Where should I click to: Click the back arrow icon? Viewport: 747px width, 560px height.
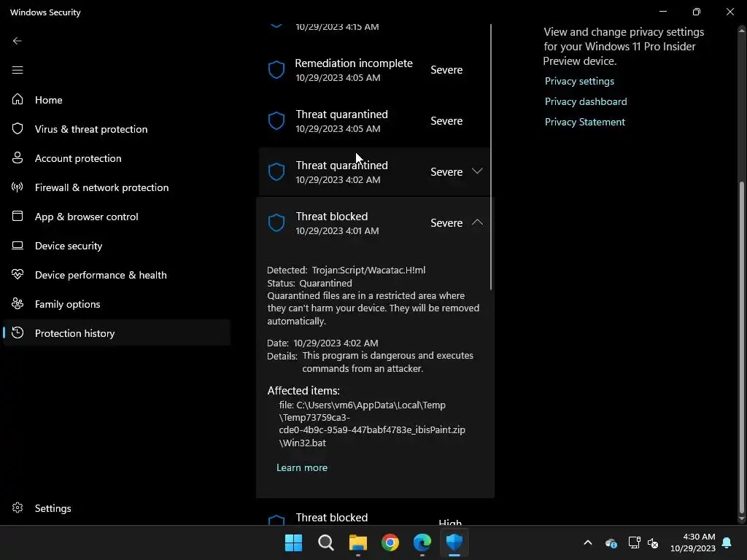pyautogui.click(x=18, y=41)
